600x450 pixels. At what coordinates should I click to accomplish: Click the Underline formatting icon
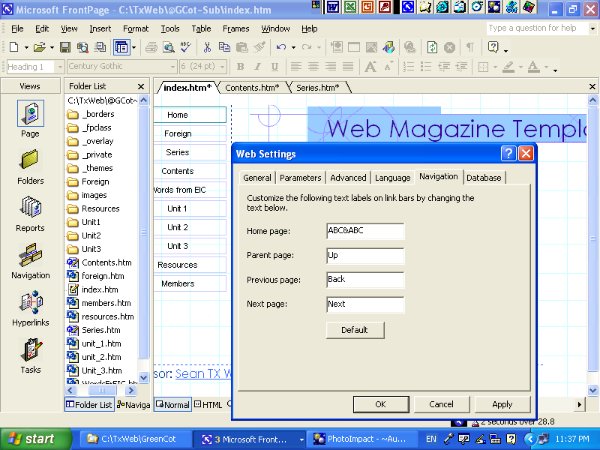pos(274,67)
